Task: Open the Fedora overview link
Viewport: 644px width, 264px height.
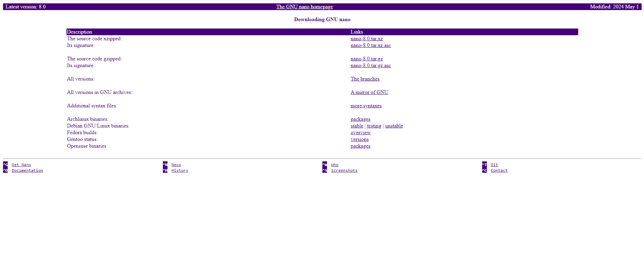Action: tap(361, 133)
